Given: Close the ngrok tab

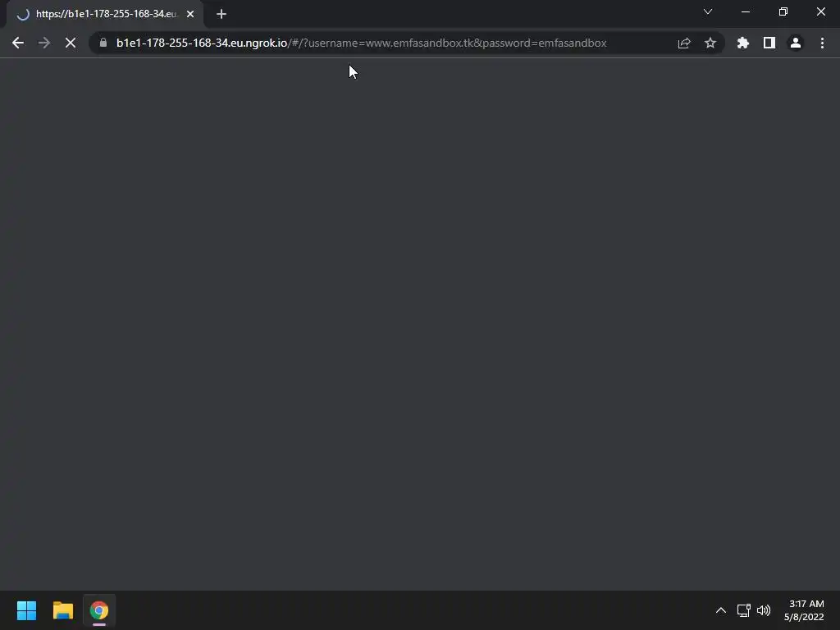Looking at the screenshot, I should coord(190,14).
